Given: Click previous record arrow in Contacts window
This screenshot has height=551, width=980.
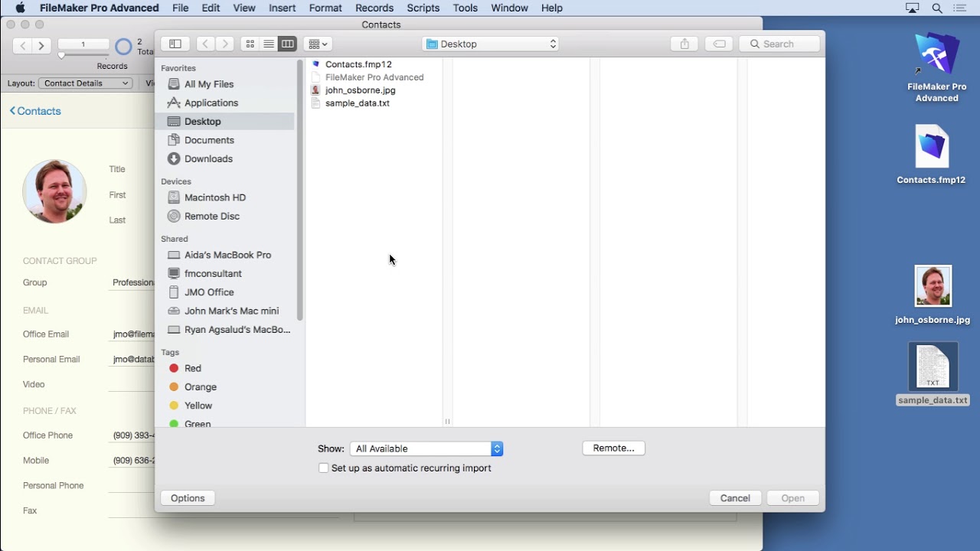Looking at the screenshot, I should click(23, 46).
